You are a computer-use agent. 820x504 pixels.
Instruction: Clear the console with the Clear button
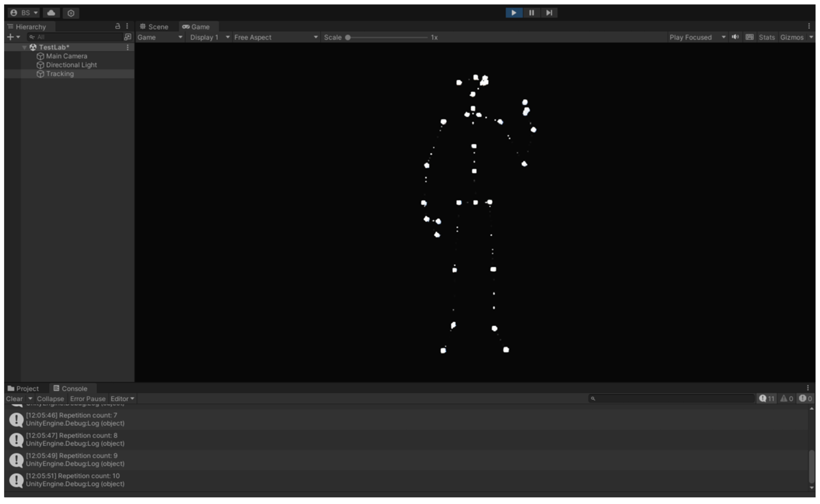pyautogui.click(x=14, y=399)
